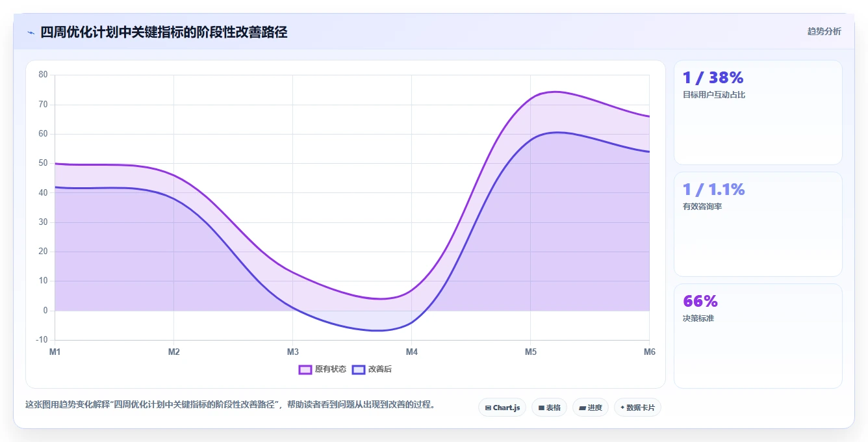Click the 改善后 blue legend swatch
Screen dimensions: 868x442
tap(359, 369)
